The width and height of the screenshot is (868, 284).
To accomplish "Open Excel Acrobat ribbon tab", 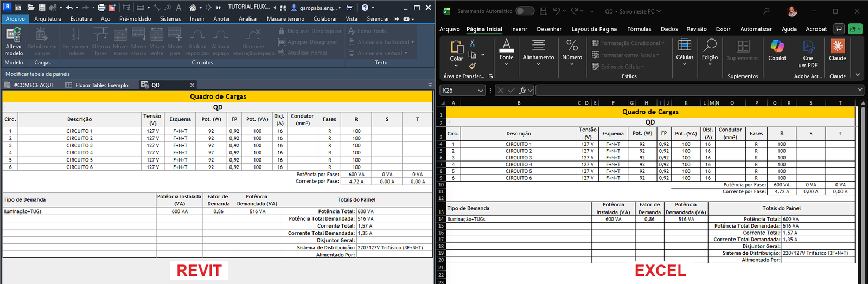I will point(816,29).
